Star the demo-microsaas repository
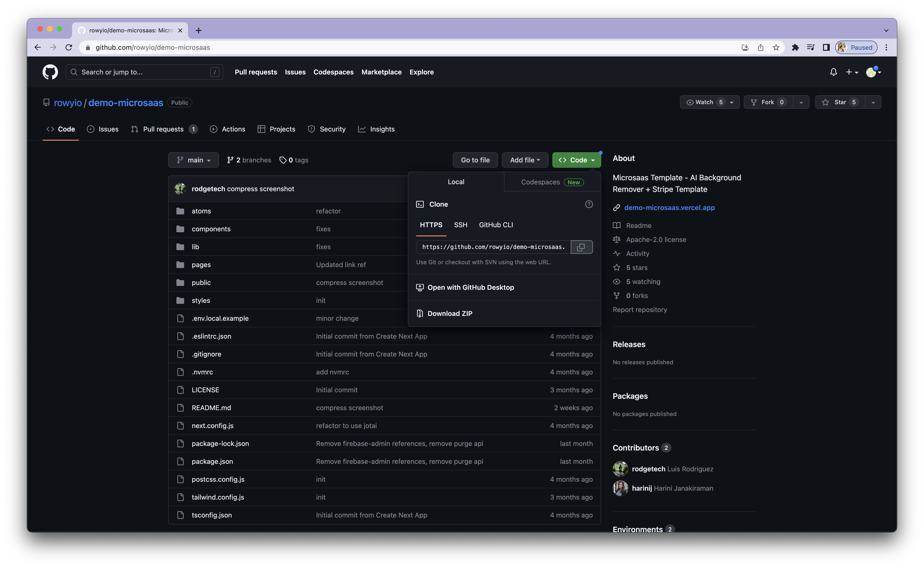The image size is (924, 568). pyautogui.click(x=840, y=102)
